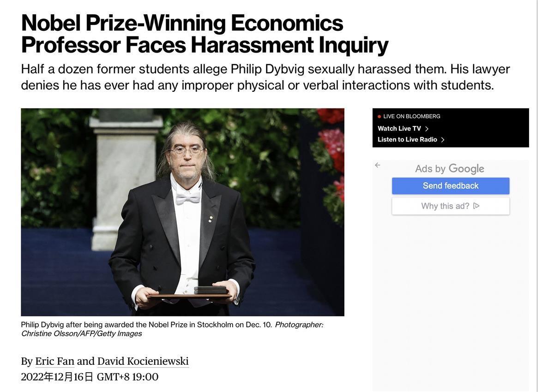Screen dimensions: 554x392
Task: Click the Ads by label text
Action: click(x=430, y=169)
